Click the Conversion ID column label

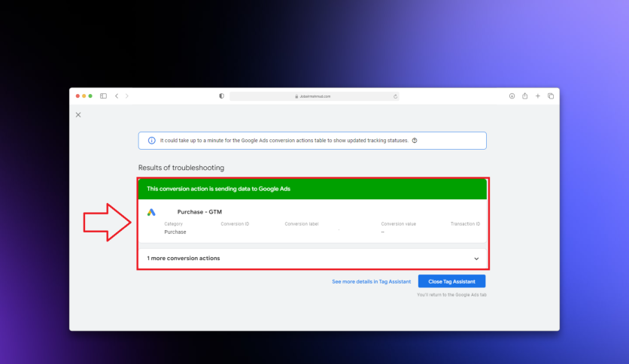[235, 224]
